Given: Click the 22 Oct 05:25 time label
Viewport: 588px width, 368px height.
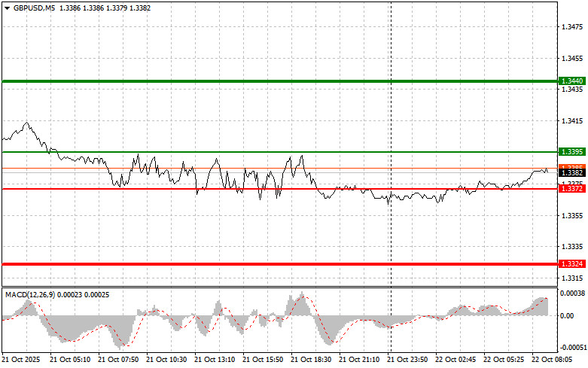Looking at the screenshot, I should point(504,360).
